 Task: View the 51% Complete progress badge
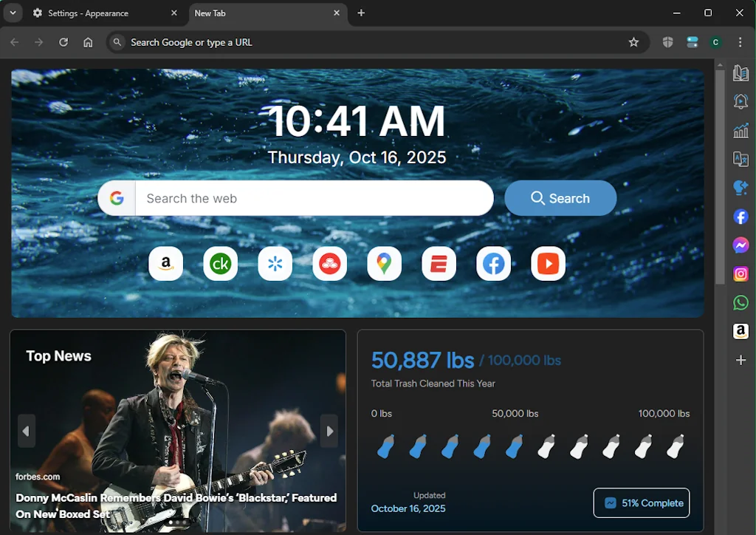click(642, 502)
